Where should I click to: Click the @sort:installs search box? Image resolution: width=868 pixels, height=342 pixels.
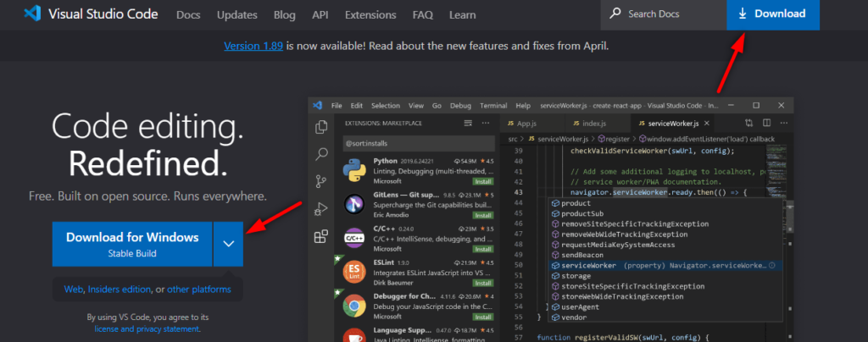[x=419, y=142]
